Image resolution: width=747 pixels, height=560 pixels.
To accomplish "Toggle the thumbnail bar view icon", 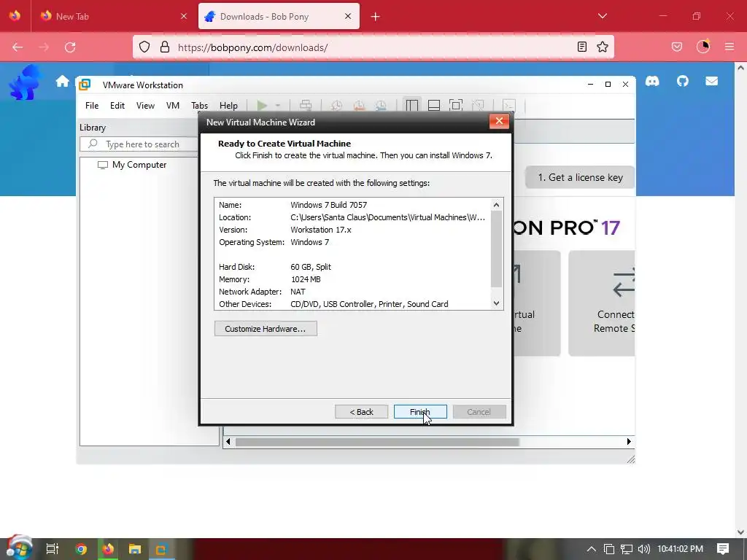I will coord(433,105).
